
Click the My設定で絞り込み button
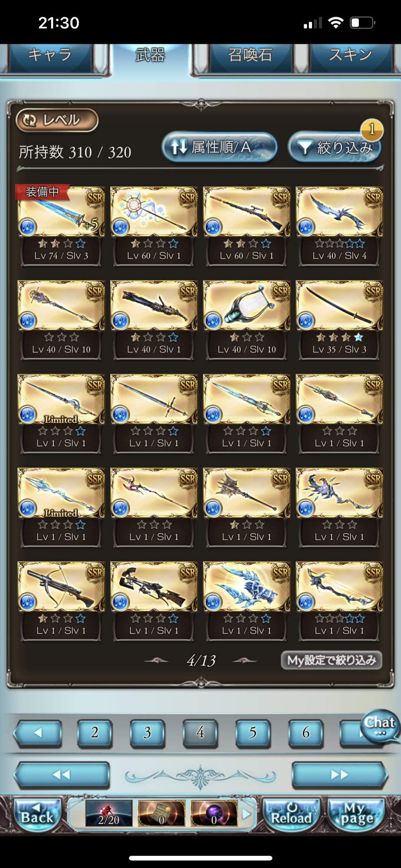pyautogui.click(x=332, y=660)
